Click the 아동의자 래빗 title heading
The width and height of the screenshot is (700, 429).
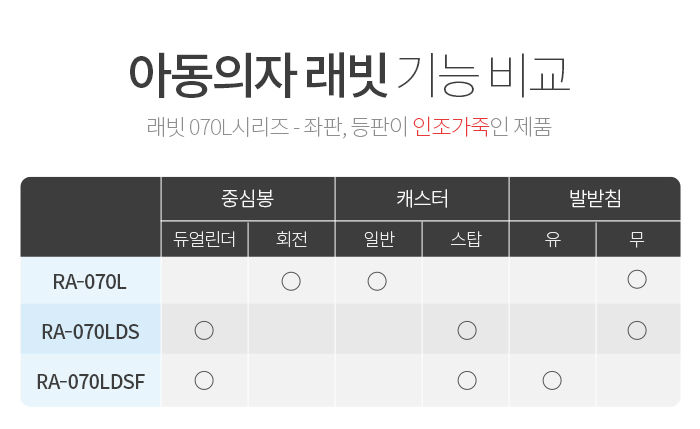[258, 76]
